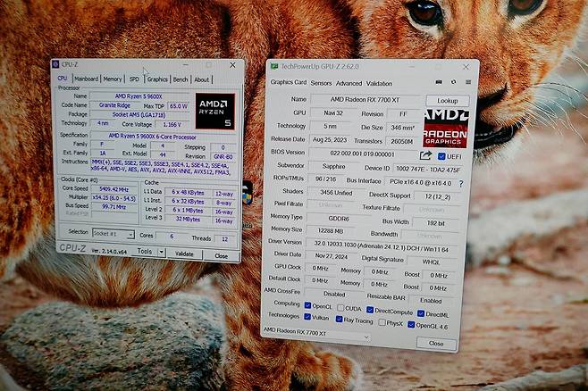Toggle the UEFI checkbox

[x=441, y=155]
